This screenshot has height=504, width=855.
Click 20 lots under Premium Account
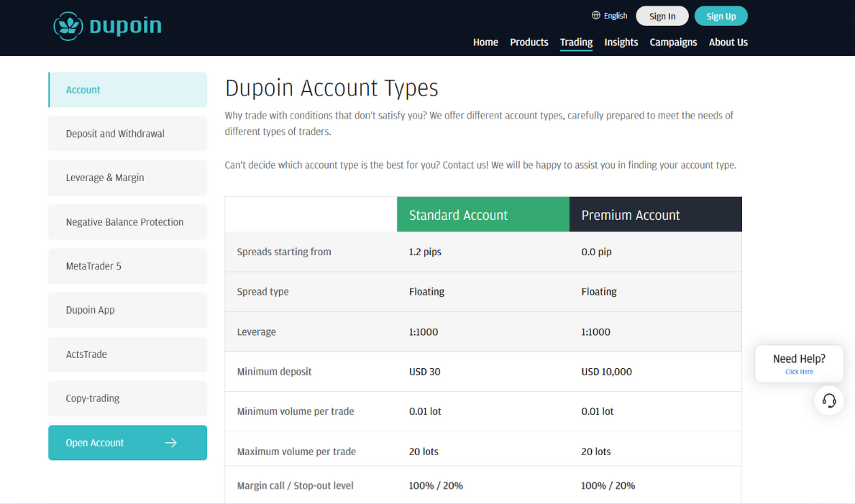point(596,452)
